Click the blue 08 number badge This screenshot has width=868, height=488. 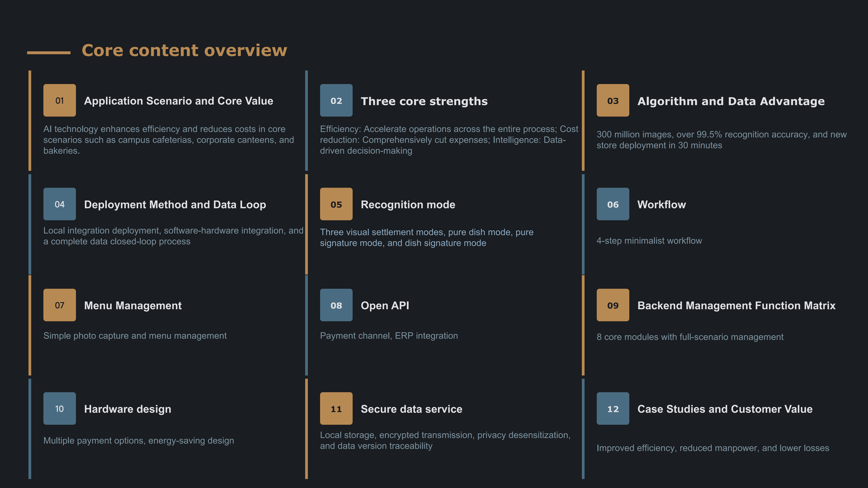(336, 305)
